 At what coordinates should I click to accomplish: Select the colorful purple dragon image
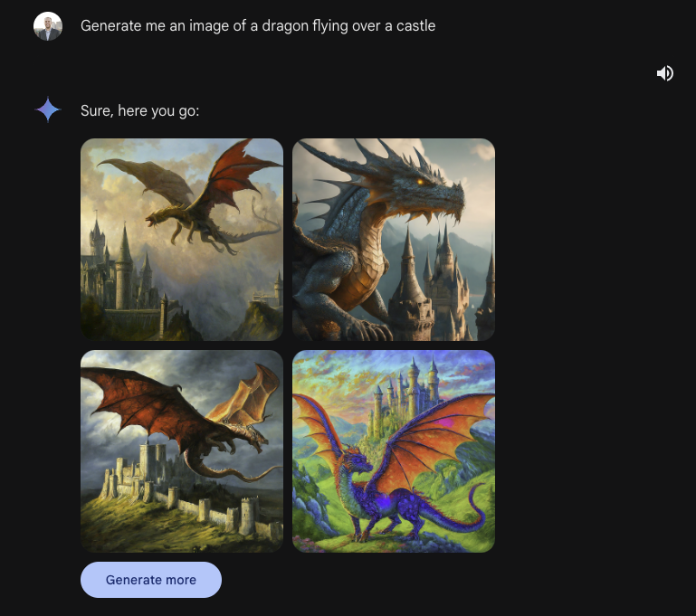click(x=394, y=450)
